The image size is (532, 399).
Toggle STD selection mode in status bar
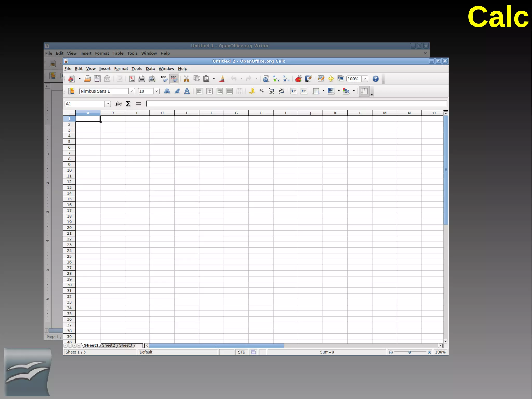242,352
